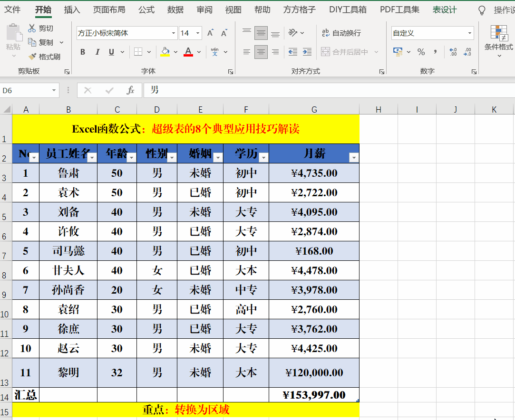Click the Copy (复制) icon
515x420 pixels.
[32, 42]
